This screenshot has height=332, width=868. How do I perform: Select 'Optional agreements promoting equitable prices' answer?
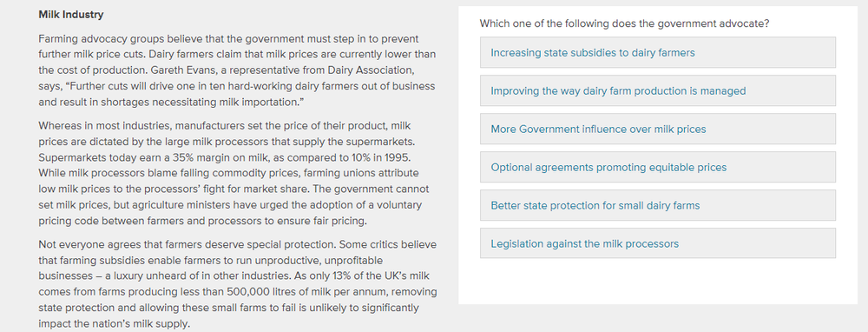[658, 168]
